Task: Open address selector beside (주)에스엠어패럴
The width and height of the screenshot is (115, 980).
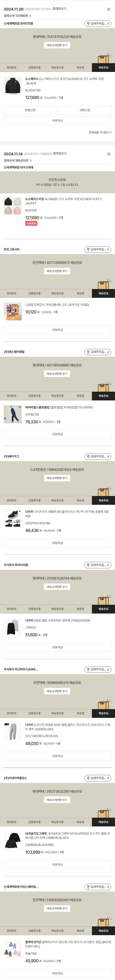Action: [x=97, y=352]
